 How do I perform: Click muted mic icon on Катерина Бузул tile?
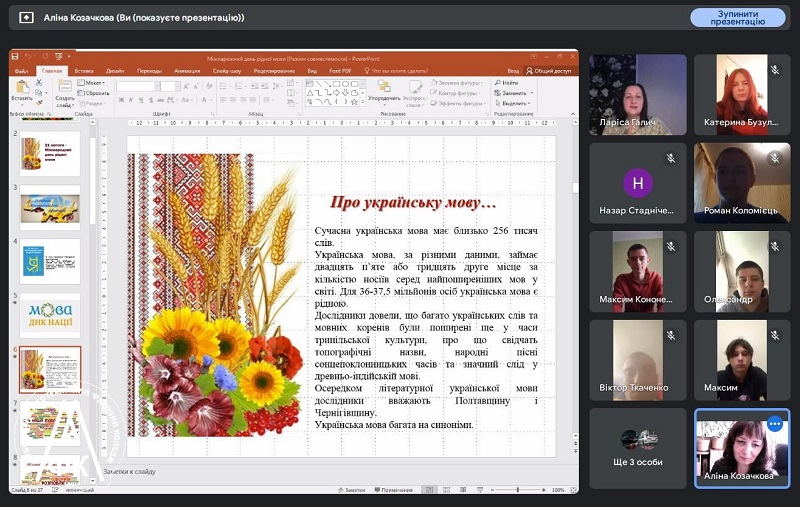point(775,69)
